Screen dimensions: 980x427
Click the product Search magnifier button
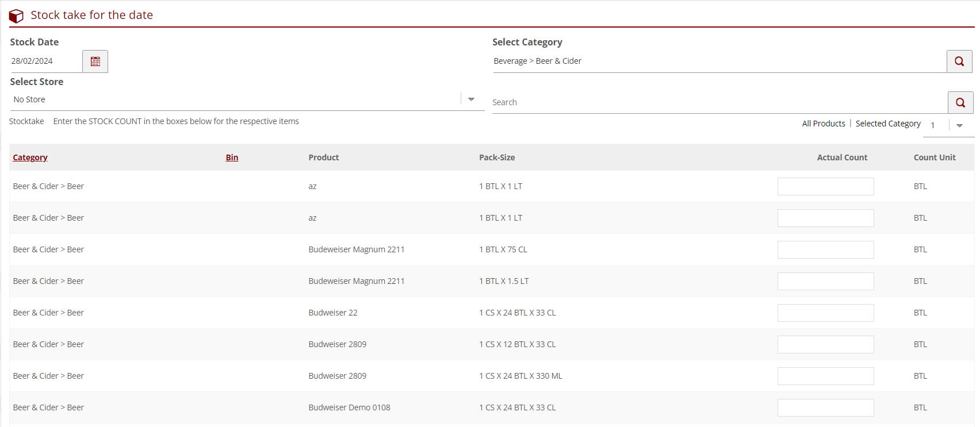(x=960, y=103)
